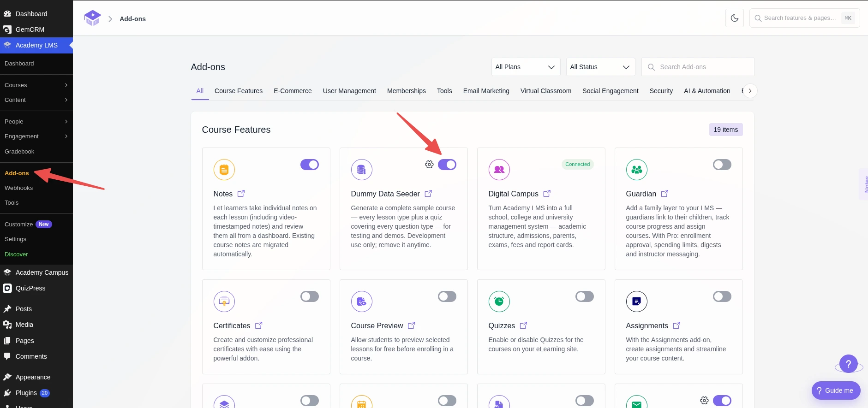The width and height of the screenshot is (868, 408).
Task: Open the All Status dropdown
Action: point(600,67)
